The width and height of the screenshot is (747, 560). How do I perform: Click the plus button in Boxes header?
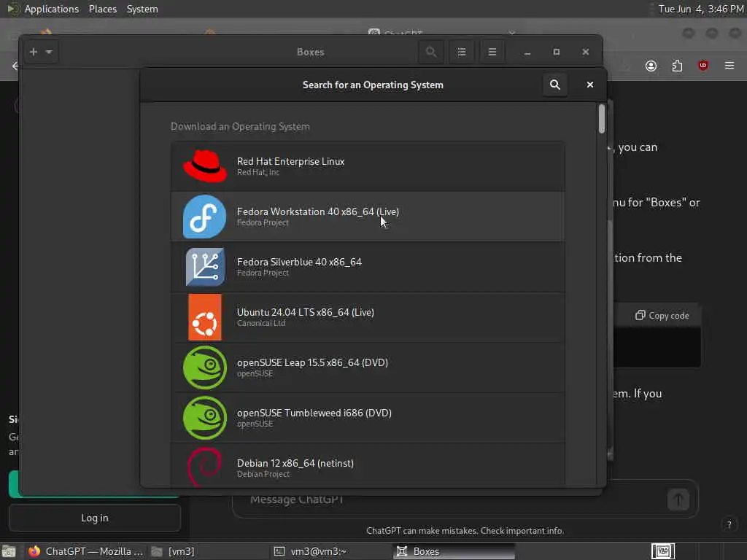pyautogui.click(x=34, y=52)
